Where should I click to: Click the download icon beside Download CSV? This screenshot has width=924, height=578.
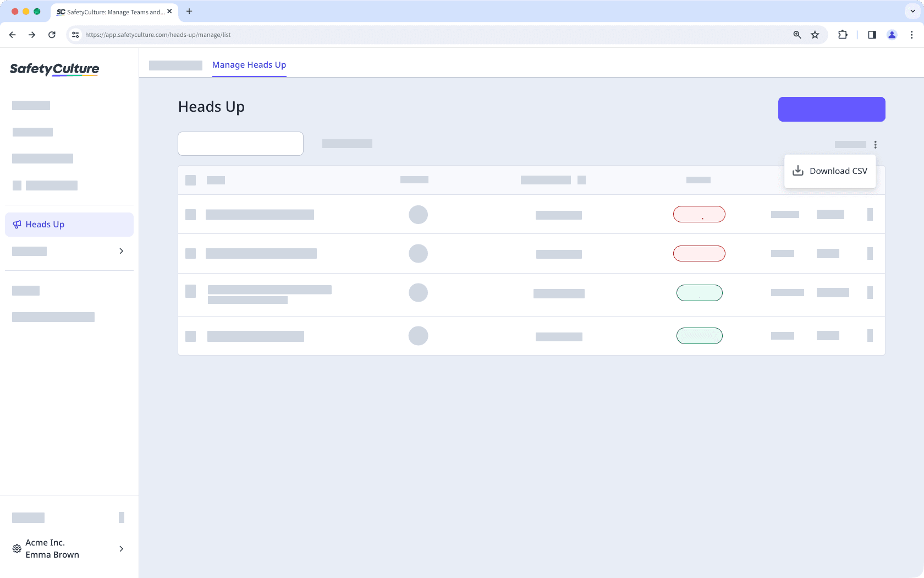(x=798, y=171)
